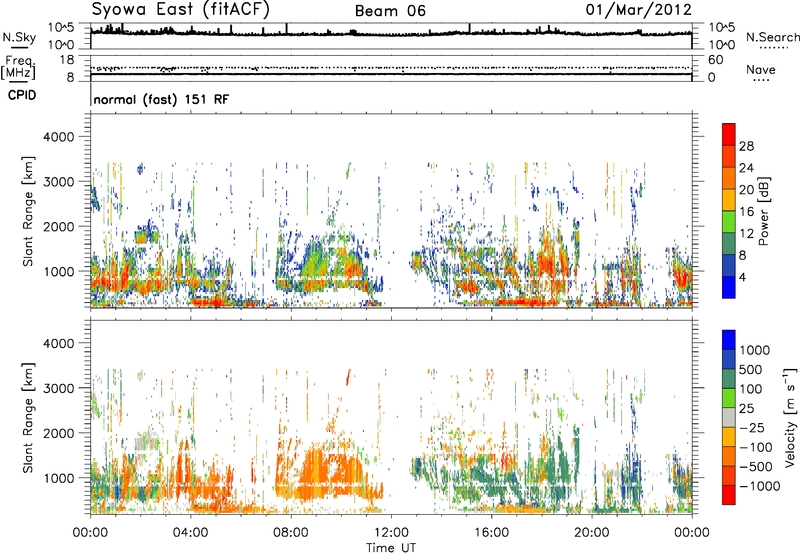The image size is (800, 554).
Task: Select the '16:00' time tick label
Action: pyautogui.click(x=491, y=533)
